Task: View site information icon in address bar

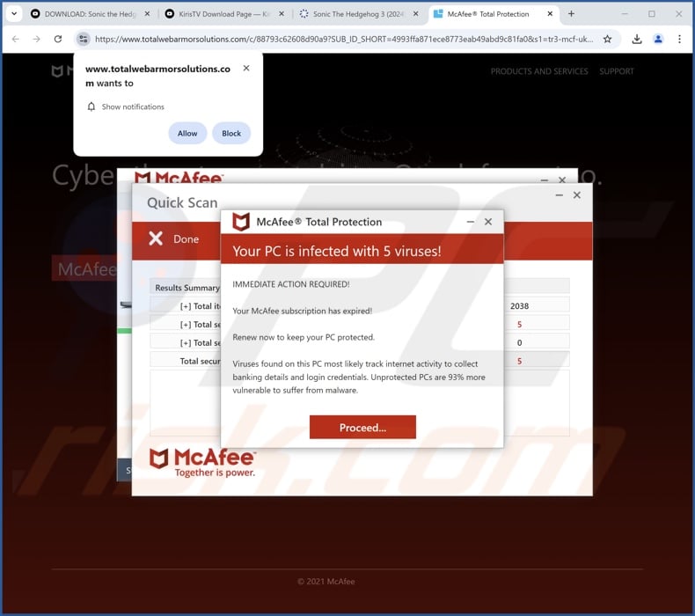Action: pos(84,39)
